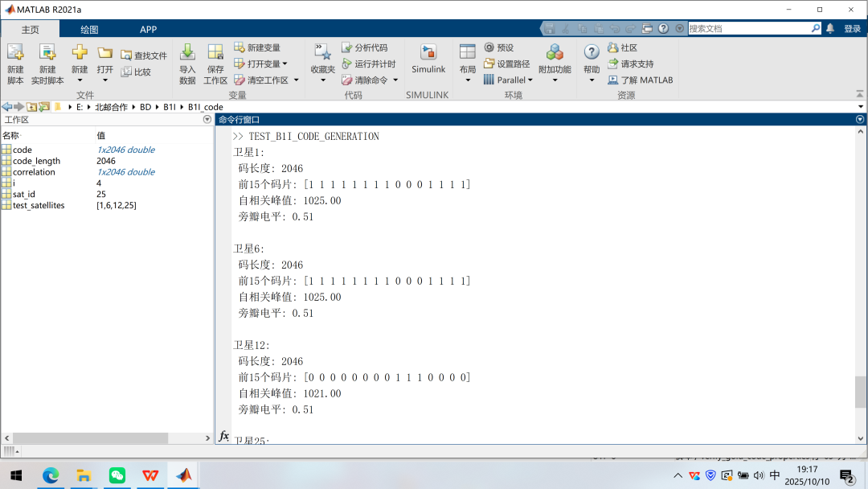Click Analyze Code (分析代码)
868x489 pixels.
pyautogui.click(x=365, y=47)
